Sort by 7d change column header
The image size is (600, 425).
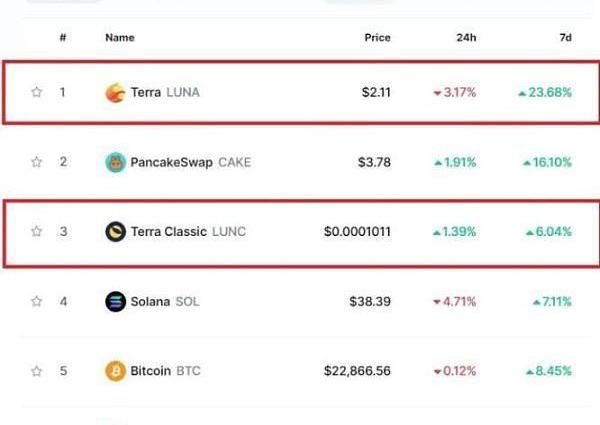point(565,38)
